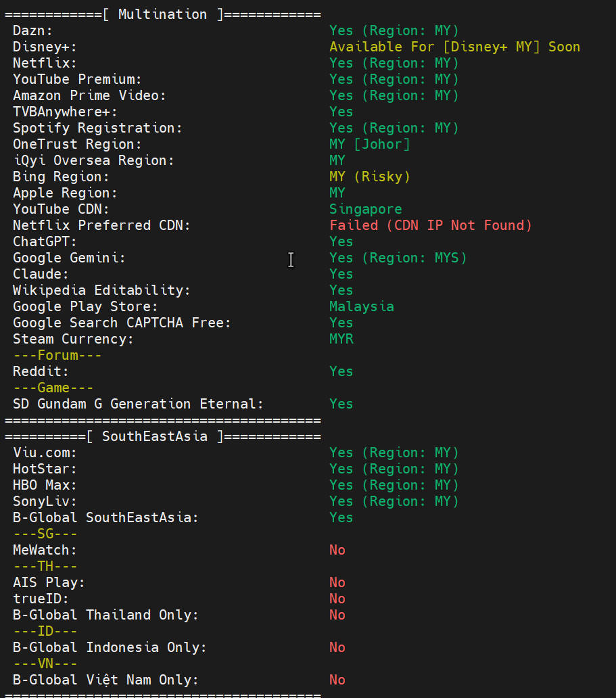Click the Steam Currency MYR value
This screenshot has height=698, width=616.
coord(341,339)
